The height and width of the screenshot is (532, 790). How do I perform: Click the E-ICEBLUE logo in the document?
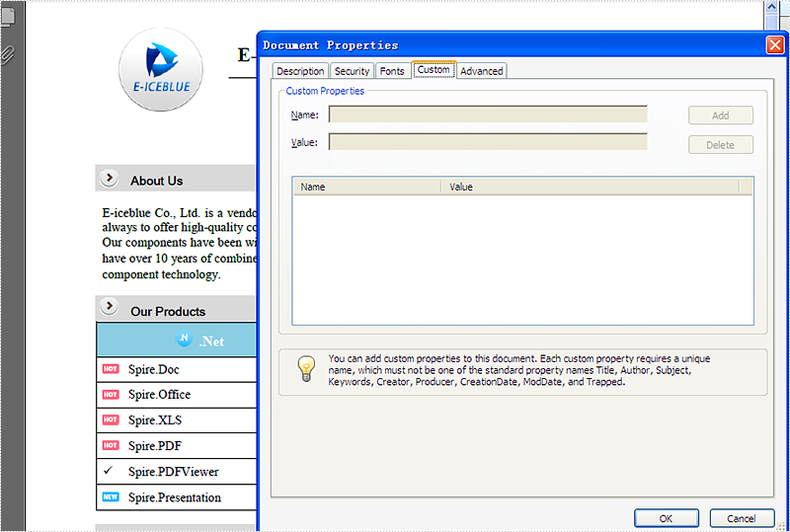point(161,69)
